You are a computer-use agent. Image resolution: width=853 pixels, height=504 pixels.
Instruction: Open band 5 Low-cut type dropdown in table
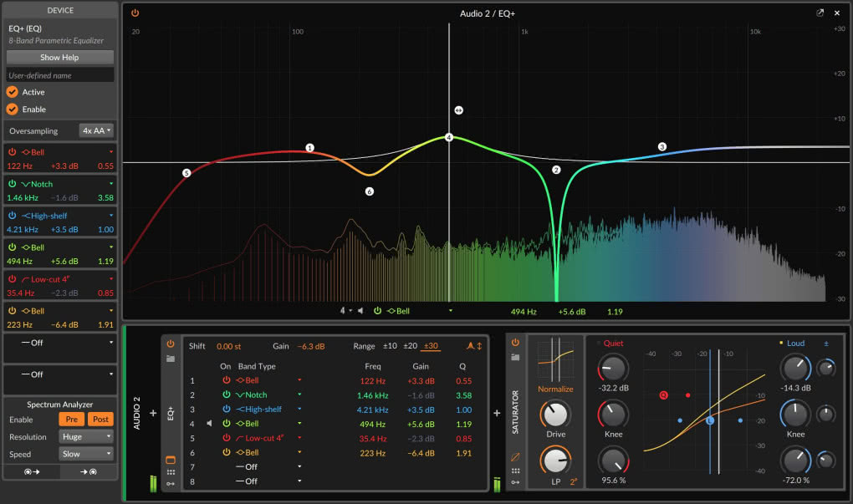299,438
